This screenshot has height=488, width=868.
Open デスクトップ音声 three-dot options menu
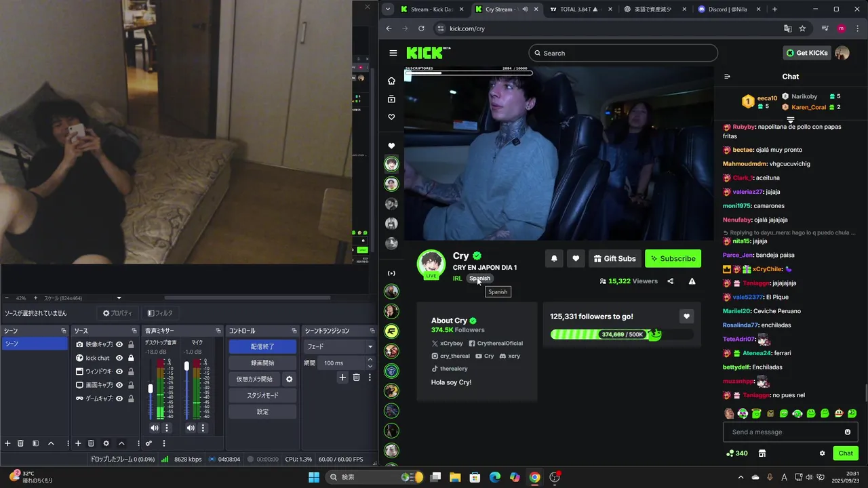click(x=167, y=428)
